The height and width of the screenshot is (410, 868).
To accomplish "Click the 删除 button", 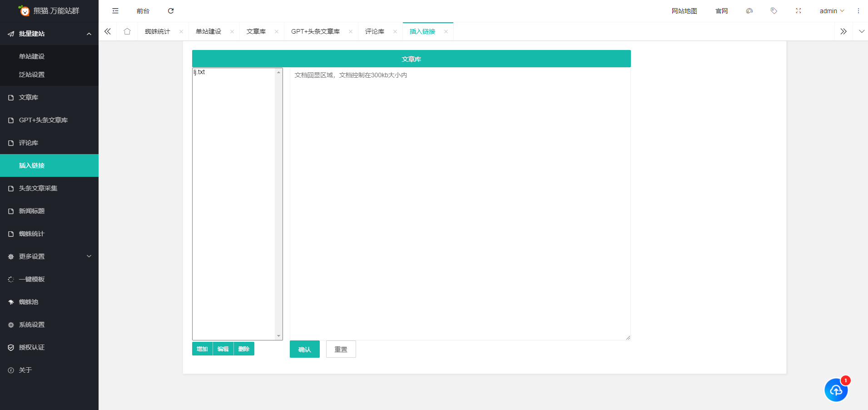I will click(244, 349).
